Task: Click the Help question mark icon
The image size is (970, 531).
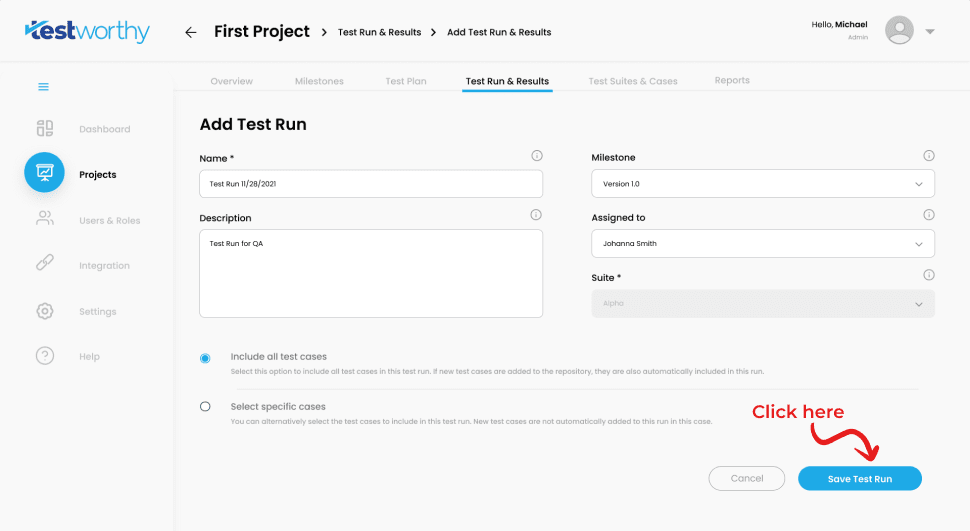Action: 44,356
